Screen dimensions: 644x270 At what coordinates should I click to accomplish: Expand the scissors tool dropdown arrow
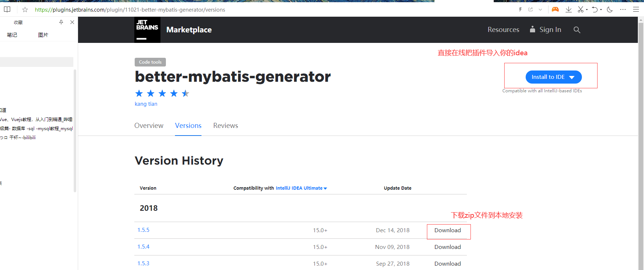coord(587,10)
